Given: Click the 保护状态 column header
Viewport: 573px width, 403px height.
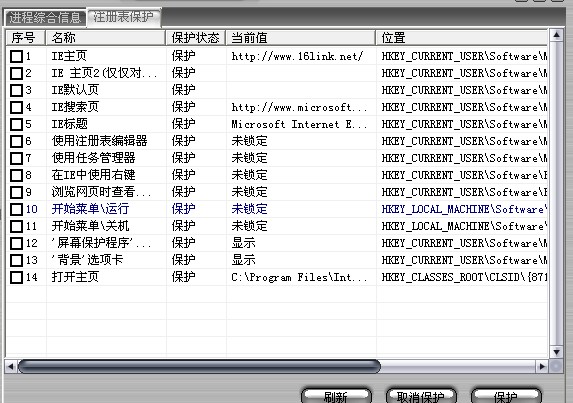Looking at the screenshot, I should (x=196, y=38).
